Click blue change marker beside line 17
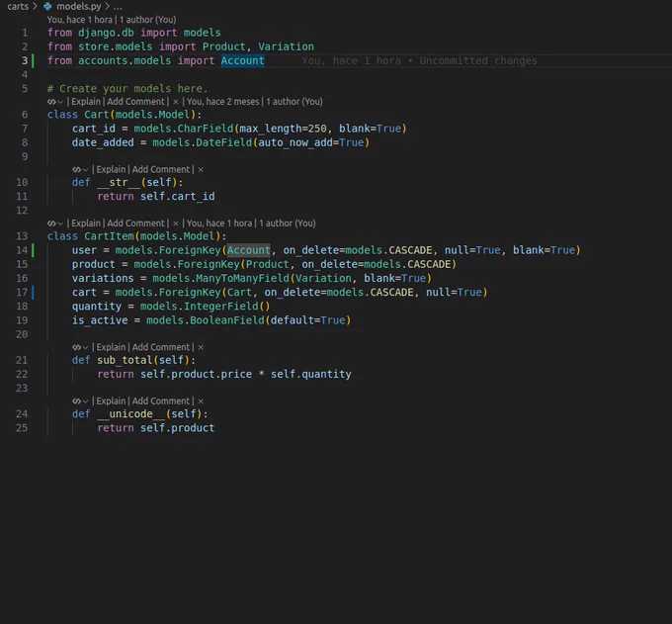 33,293
